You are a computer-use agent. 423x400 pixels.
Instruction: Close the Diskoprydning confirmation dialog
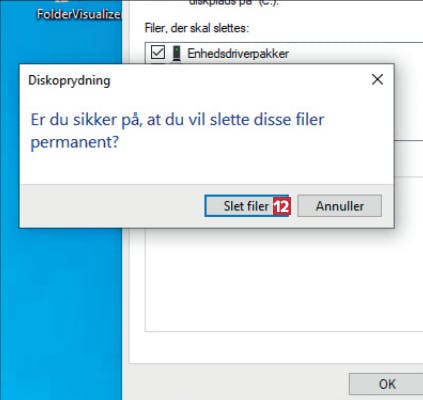tap(377, 79)
